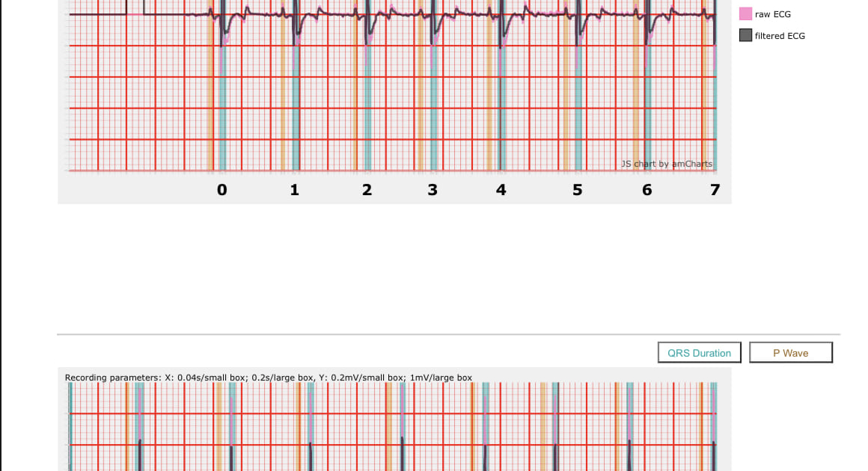Select beat number 7 at chart's right edge
The height and width of the screenshot is (471, 868).
[x=715, y=190]
